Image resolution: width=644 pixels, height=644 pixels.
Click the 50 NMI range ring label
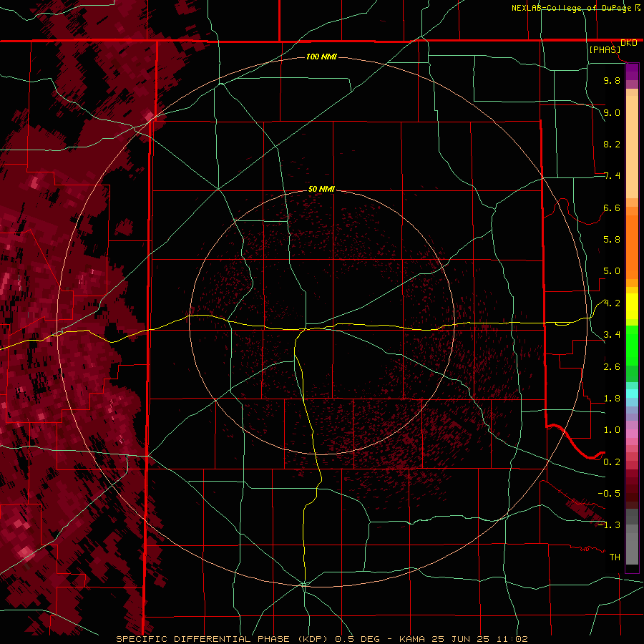(x=321, y=189)
